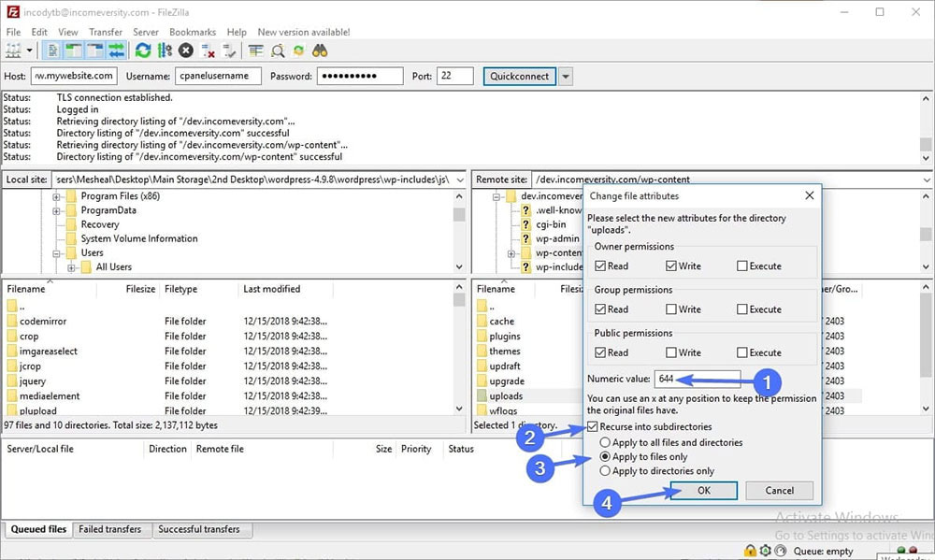Image resolution: width=935 pixels, height=560 pixels.
Task: Expand Program Files (x86) tree node
Action: pyautogui.click(x=56, y=196)
